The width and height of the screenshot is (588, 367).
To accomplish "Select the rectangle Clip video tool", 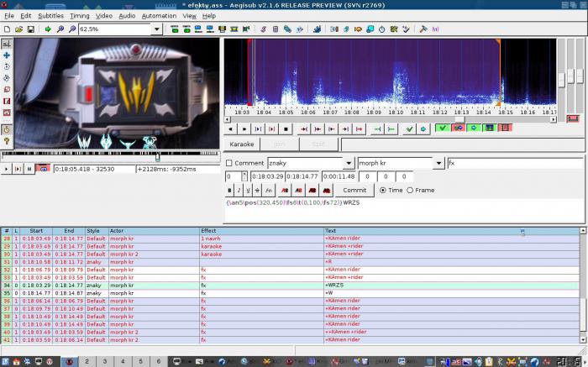I will coord(7,102).
